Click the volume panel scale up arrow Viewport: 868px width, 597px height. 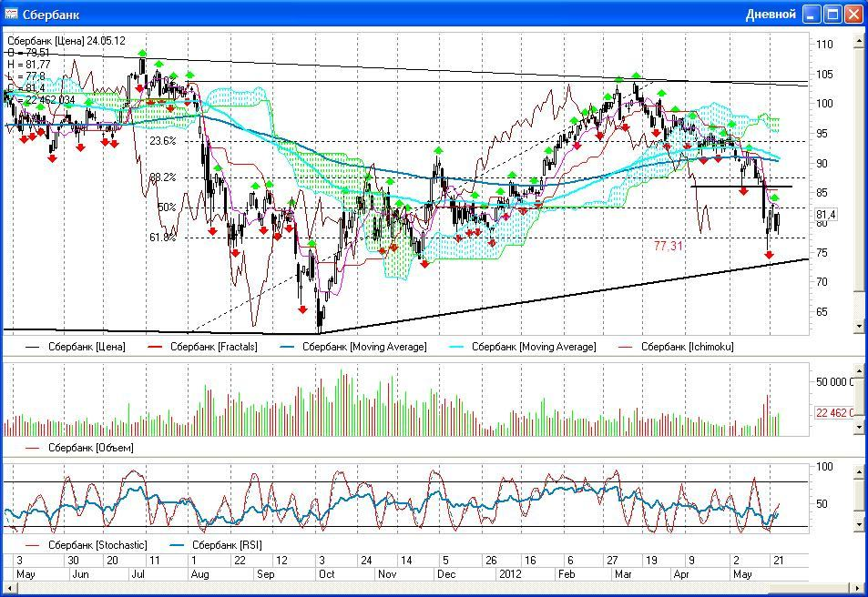860,370
